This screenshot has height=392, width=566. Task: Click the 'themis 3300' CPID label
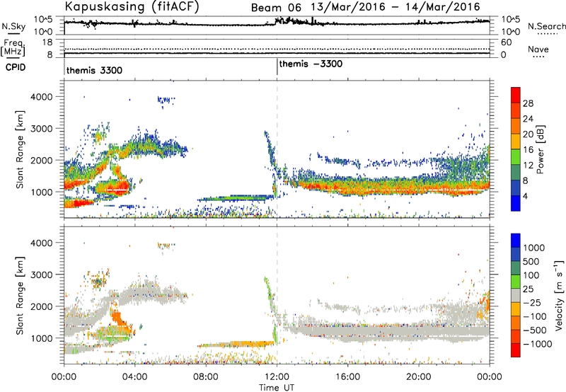click(x=94, y=70)
